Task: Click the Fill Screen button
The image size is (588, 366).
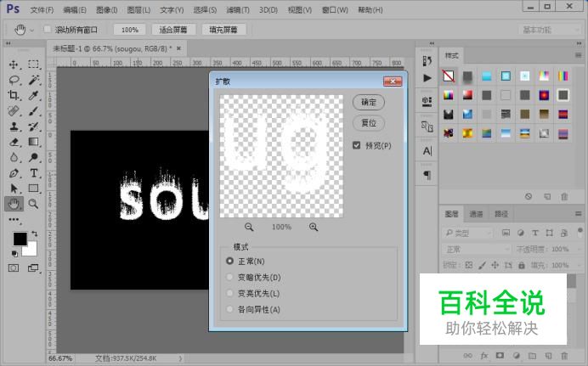Action: [x=223, y=30]
